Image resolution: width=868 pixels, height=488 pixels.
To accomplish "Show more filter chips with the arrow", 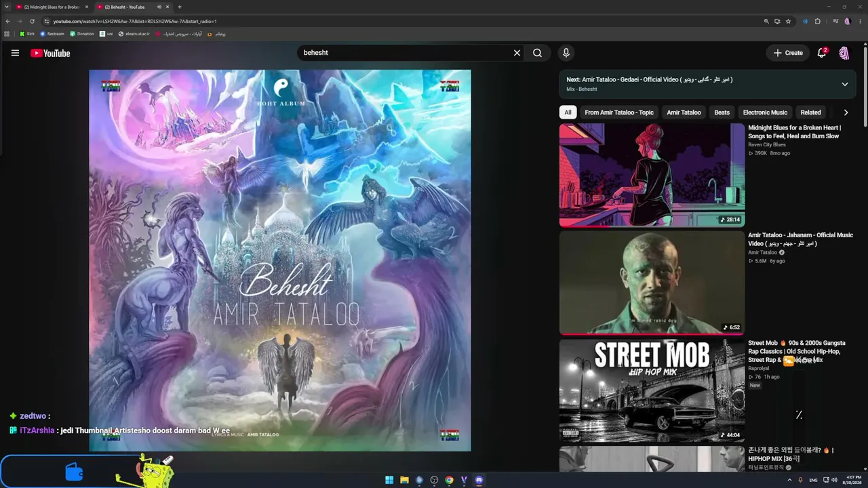I will (846, 113).
